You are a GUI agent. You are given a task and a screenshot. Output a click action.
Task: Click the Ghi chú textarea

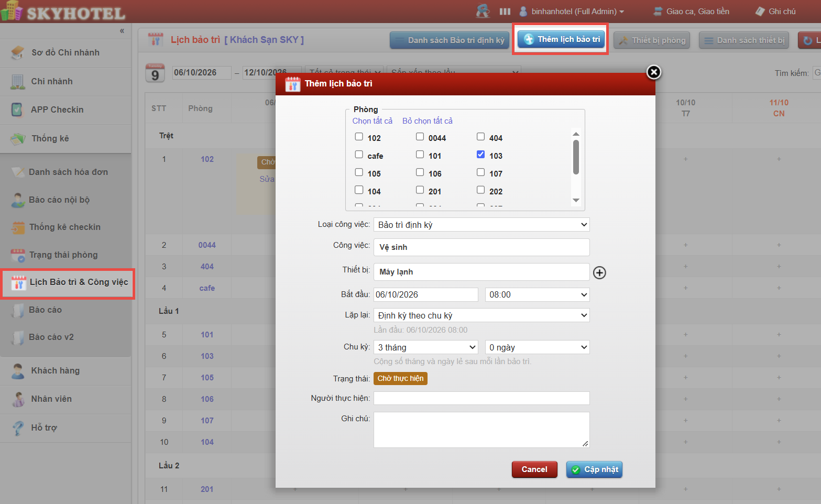click(481, 430)
